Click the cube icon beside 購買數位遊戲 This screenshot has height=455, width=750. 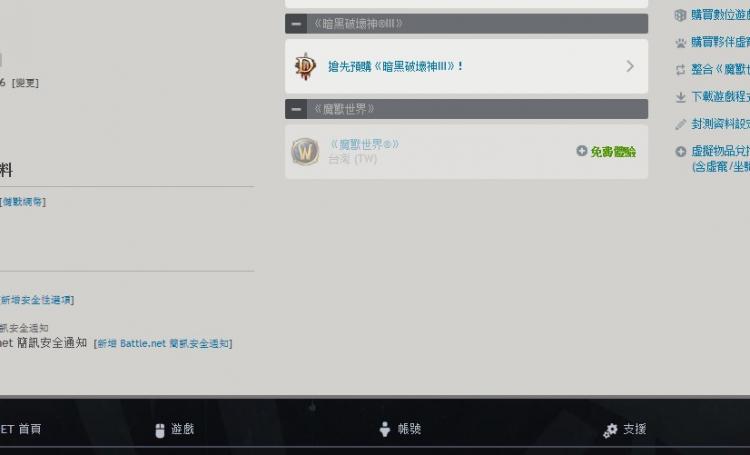click(x=680, y=15)
